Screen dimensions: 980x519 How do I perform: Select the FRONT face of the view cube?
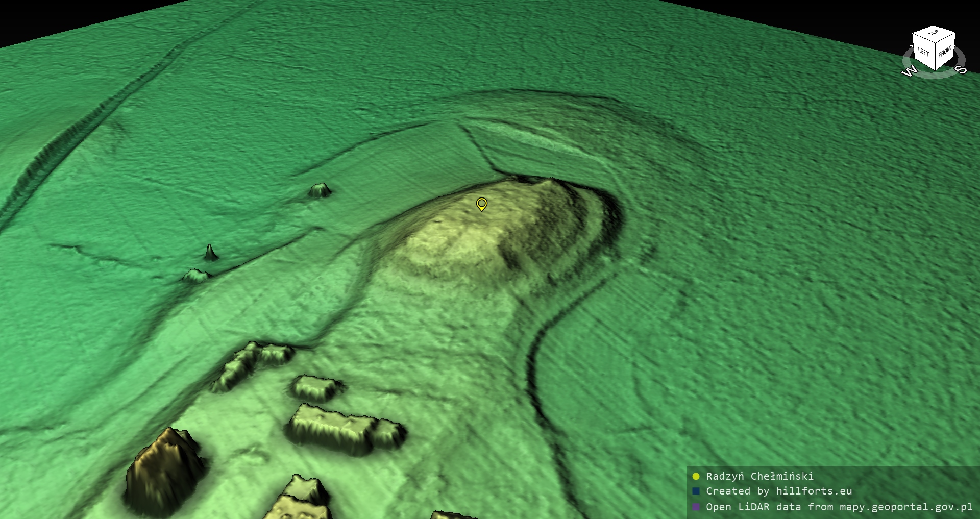[x=945, y=51]
